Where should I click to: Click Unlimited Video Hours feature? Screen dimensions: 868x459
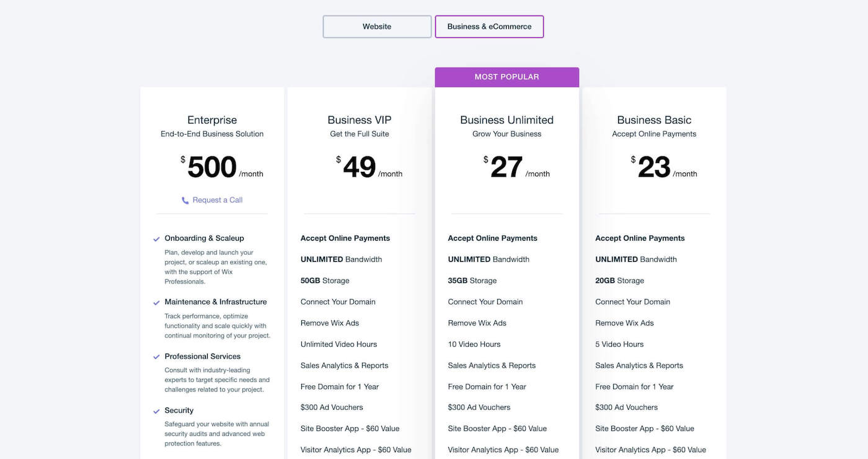[339, 344]
